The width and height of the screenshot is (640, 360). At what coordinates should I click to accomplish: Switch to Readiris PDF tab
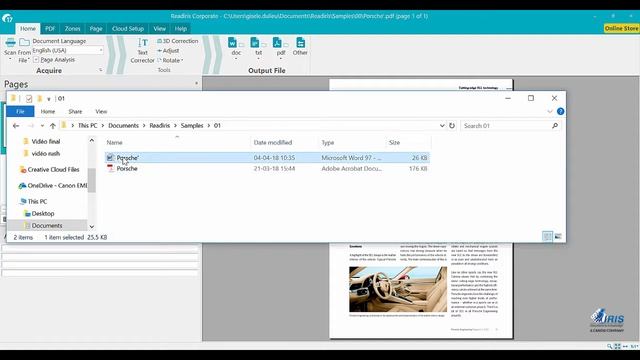pyautogui.click(x=50, y=29)
